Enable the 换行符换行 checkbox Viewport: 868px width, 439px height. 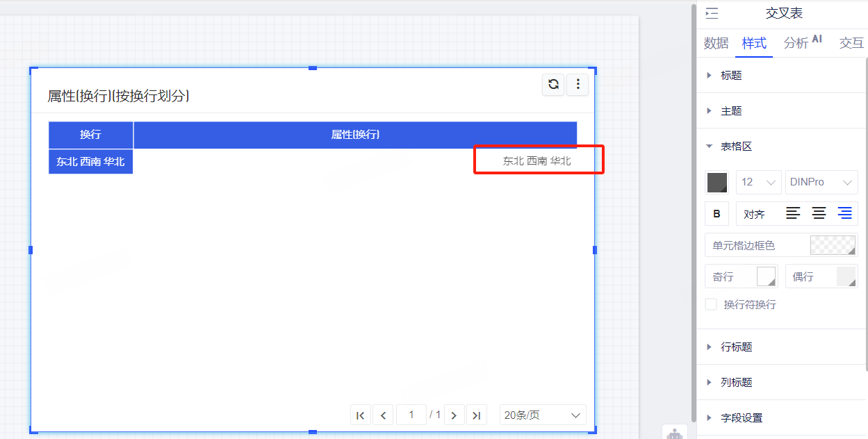pos(711,304)
